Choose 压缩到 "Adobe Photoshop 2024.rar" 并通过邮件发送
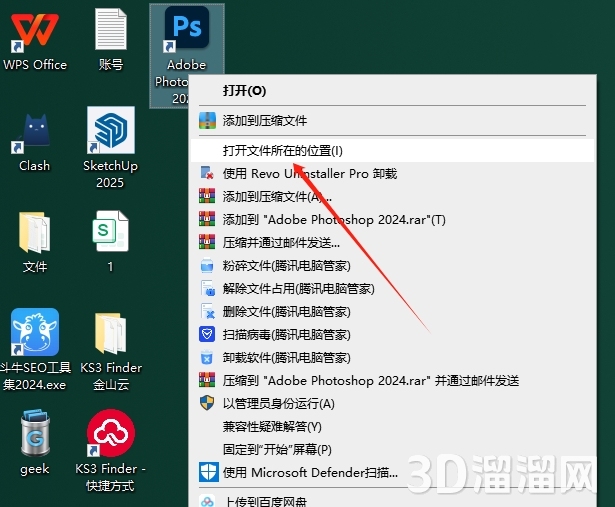615x507 pixels. click(392, 380)
